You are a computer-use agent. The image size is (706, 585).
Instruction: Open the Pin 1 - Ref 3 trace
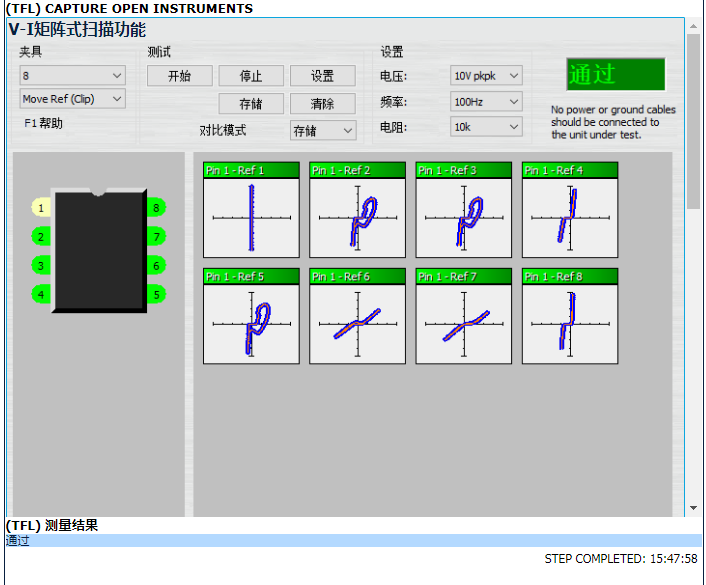[x=464, y=210]
